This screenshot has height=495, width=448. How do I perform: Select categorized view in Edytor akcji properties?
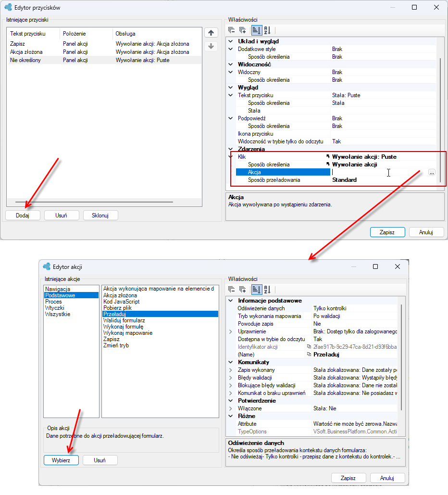(256, 290)
